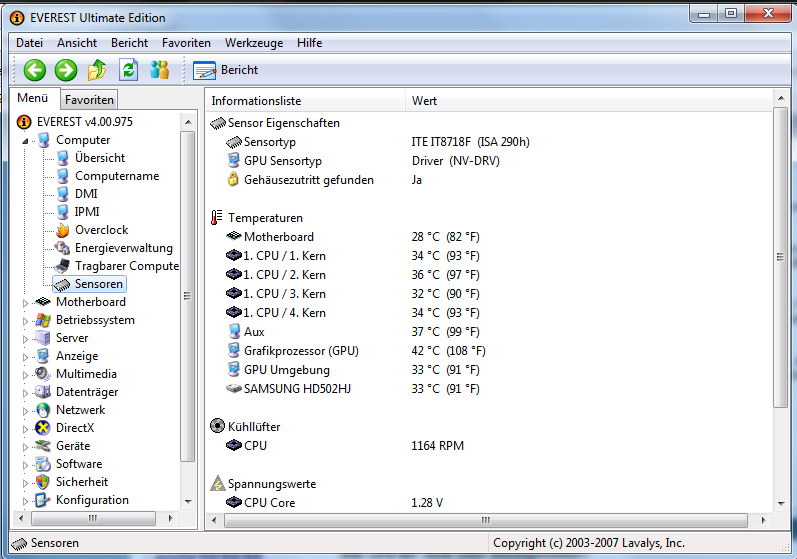The image size is (797, 559).
Task: Refresh the sensor view via refresh icon
Action: tap(129, 70)
